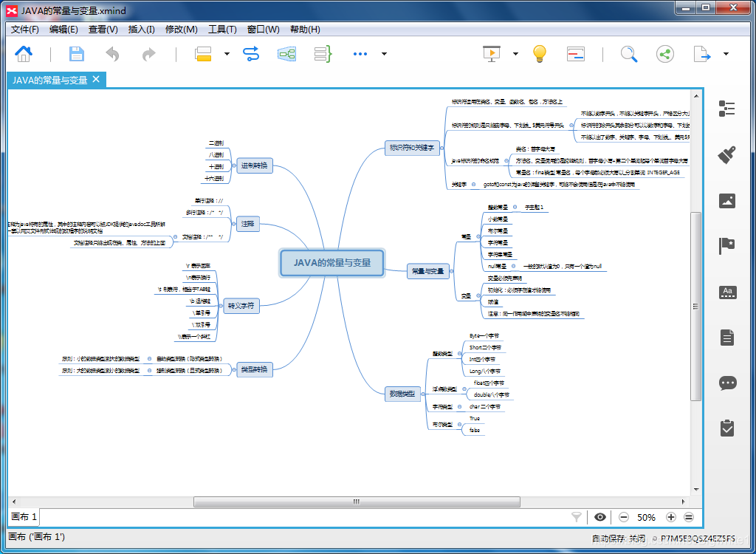Screen dimensions: 756x554
Task: Open the search magnifier tool
Action: click(x=629, y=54)
